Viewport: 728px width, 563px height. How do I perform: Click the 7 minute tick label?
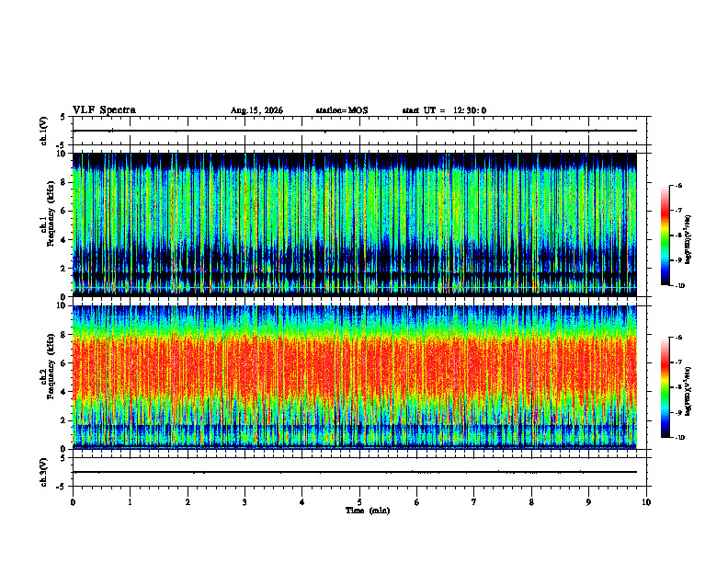(474, 502)
